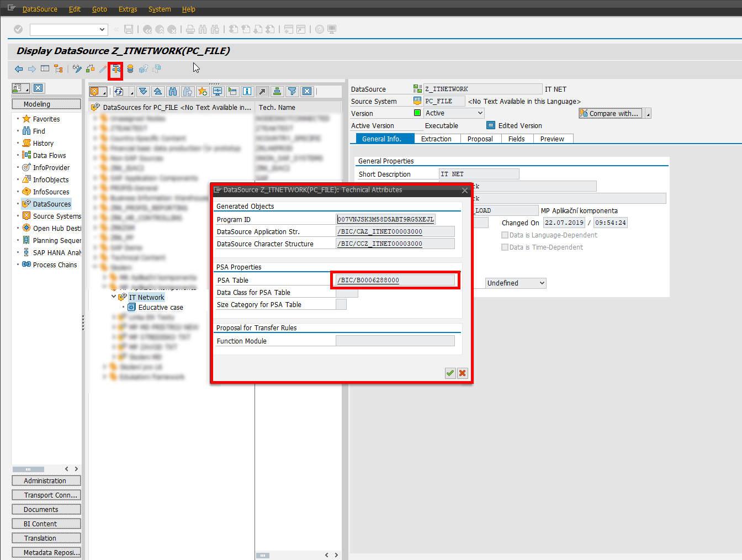The height and width of the screenshot is (560, 742).
Task: Collapse the IT Network tree node
Action: coord(113,297)
